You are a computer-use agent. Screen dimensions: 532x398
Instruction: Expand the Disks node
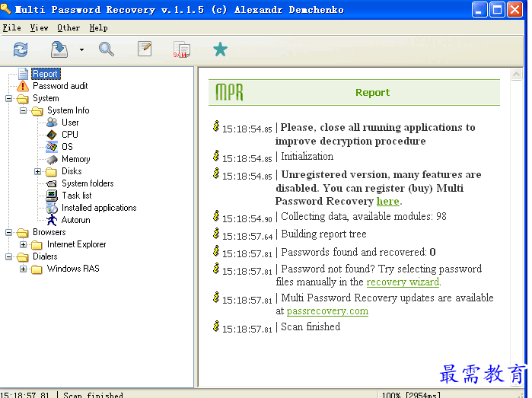point(37,172)
